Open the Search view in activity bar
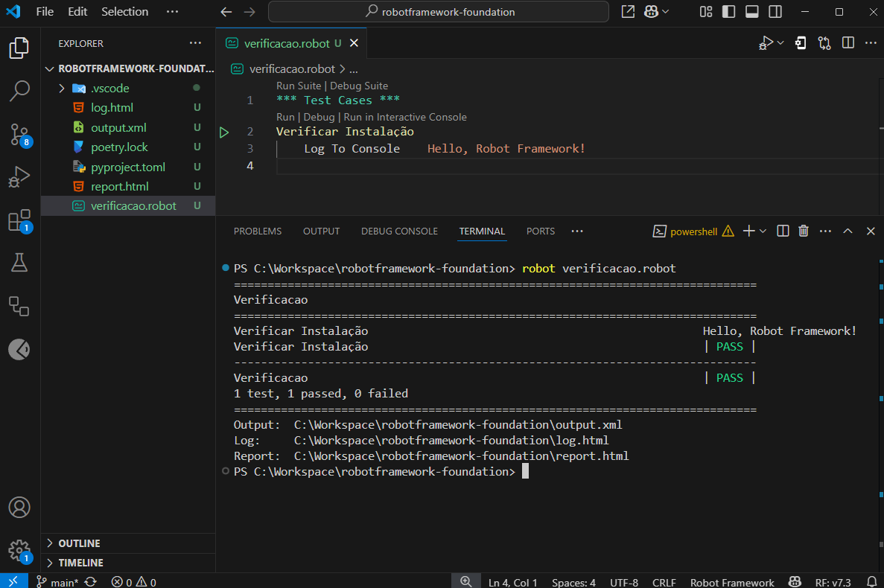This screenshot has width=884, height=588. pos(19,92)
